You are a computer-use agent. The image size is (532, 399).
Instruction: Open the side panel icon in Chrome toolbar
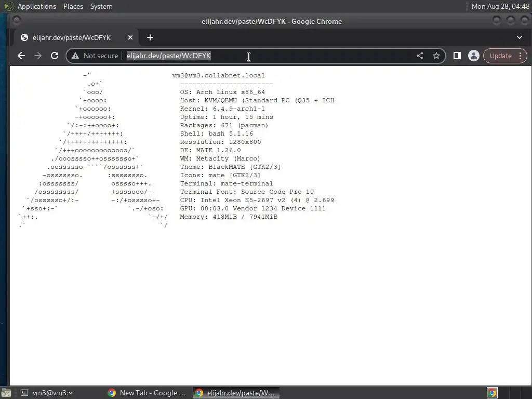click(x=457, y=56)
